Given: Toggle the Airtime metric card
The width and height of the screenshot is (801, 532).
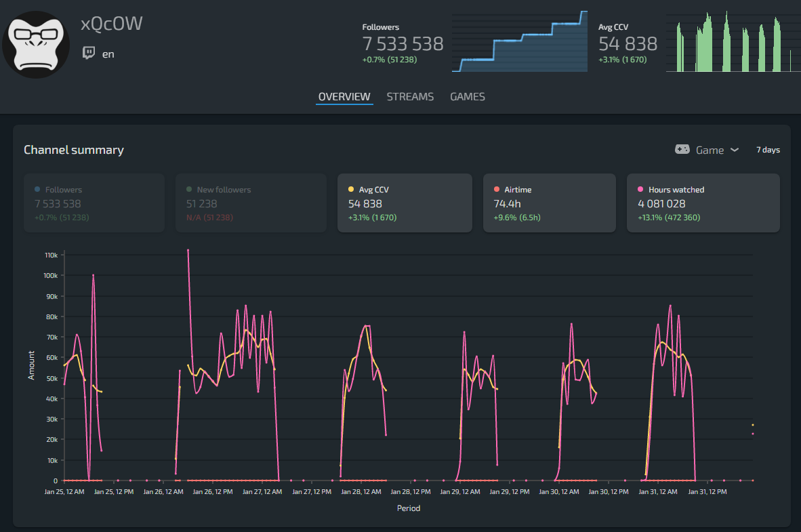Looking at the screenshot, I should (549, 203).
